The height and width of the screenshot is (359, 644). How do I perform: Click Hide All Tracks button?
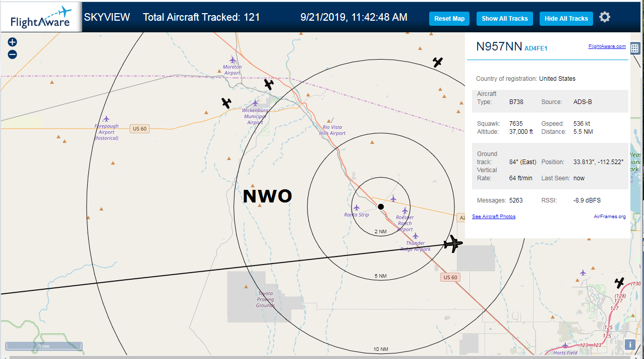[566, 18]
